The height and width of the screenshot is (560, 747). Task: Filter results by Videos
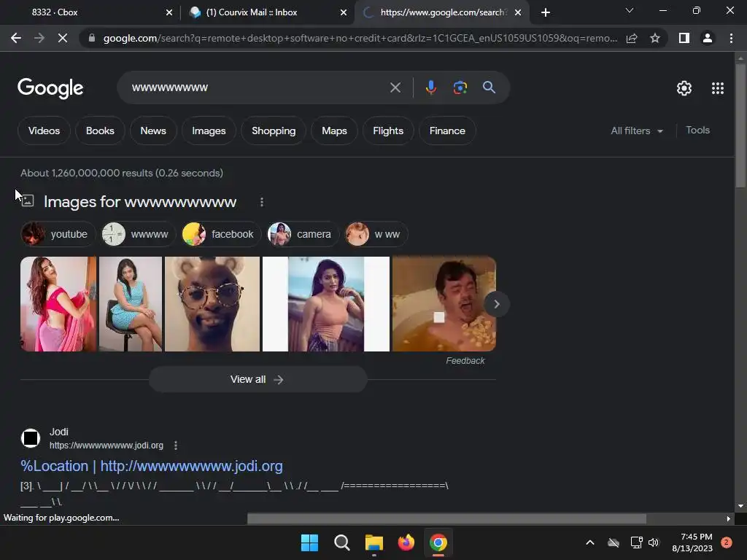(x=44, y=131)
